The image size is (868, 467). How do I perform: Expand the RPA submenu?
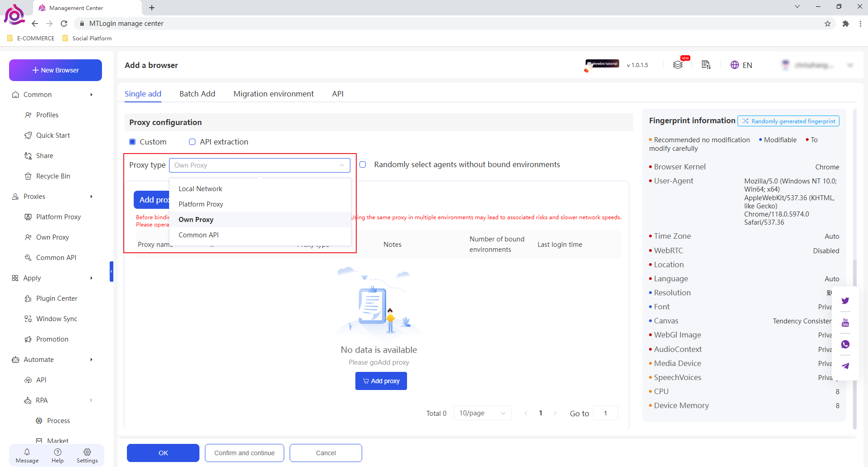[x=91, y=400]
